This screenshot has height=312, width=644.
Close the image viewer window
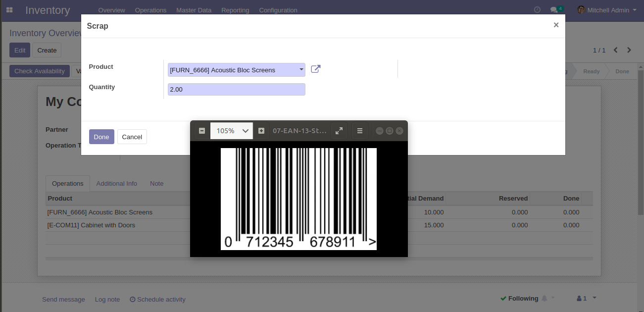tap(399, 131)
